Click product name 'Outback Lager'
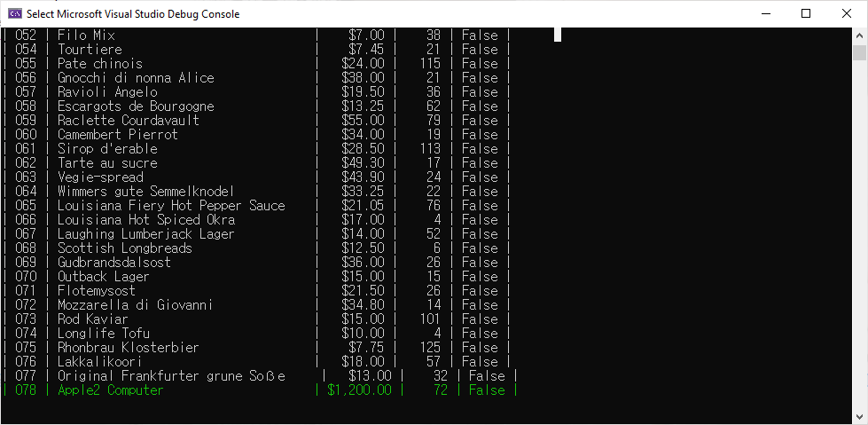 click(x=104, y=277)
